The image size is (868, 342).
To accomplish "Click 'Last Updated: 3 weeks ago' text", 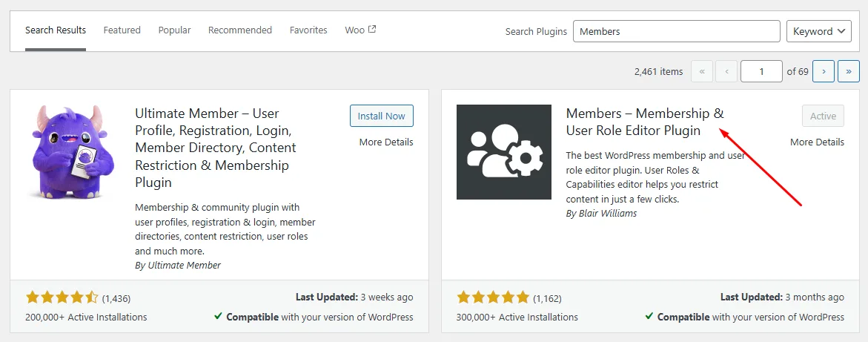I will pos(354,297).
